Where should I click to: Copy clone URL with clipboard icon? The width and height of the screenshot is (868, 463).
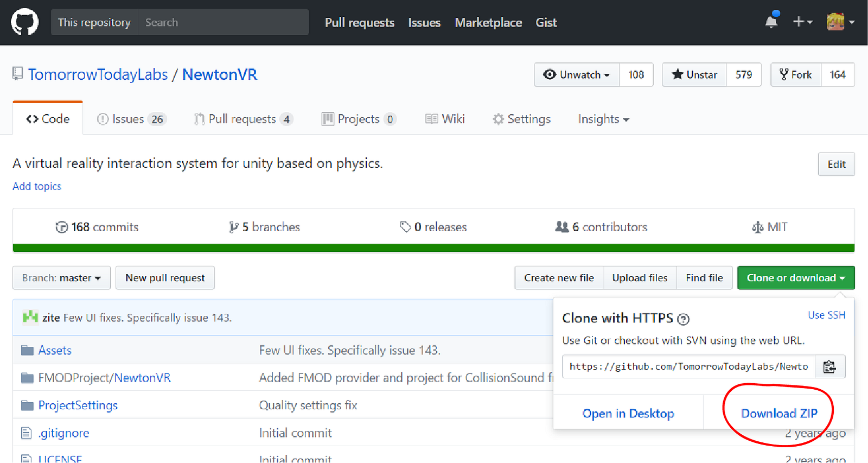tap(829, 367)
